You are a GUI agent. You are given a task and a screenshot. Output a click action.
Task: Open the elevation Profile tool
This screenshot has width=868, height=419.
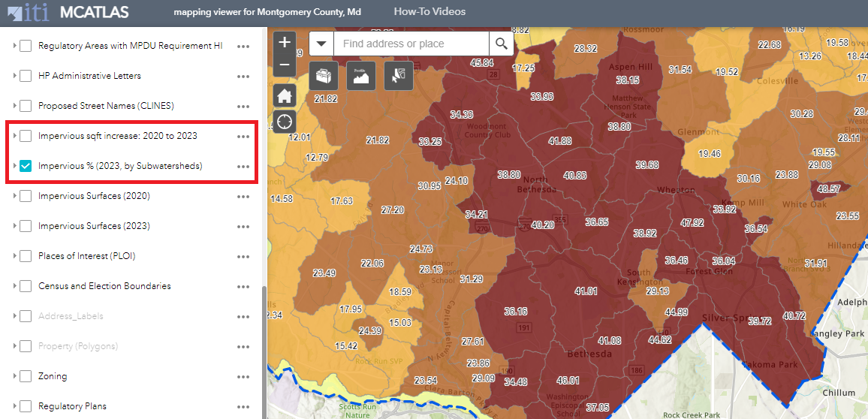pyautogui.click(x=361, y=76)
